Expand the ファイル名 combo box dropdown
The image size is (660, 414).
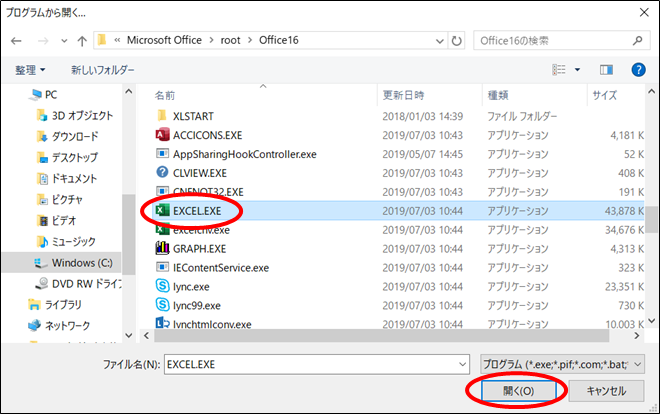[x=463, y=364]
